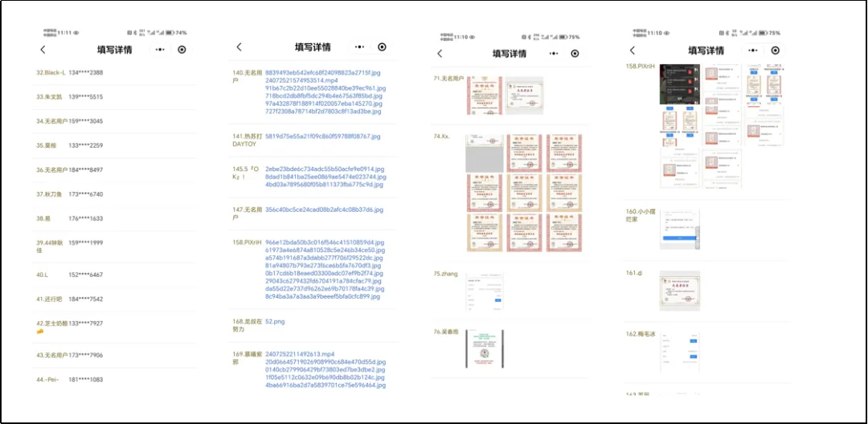Open more menu on screen showing 74.Xx. certificates
868x424 pixels.
(x=553, y=54)
